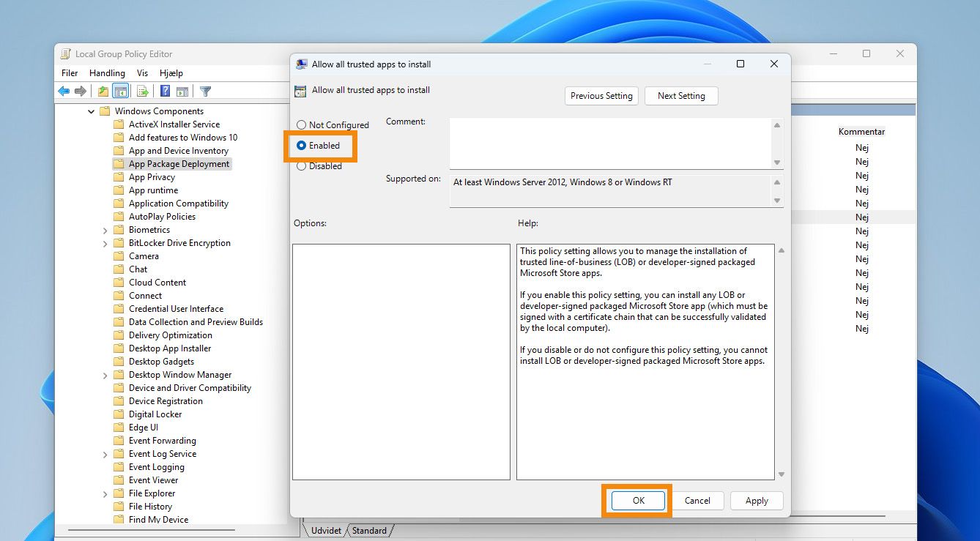The width and height of the screenshot is (980, 541).
Task: Click the Supported on scroll-down arrow
Action: point(777,201)
